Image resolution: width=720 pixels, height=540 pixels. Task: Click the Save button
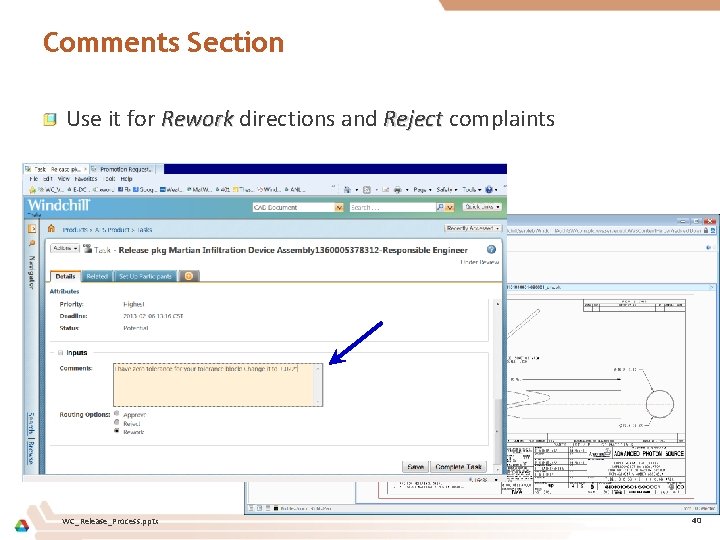click(x=415, y=467)
